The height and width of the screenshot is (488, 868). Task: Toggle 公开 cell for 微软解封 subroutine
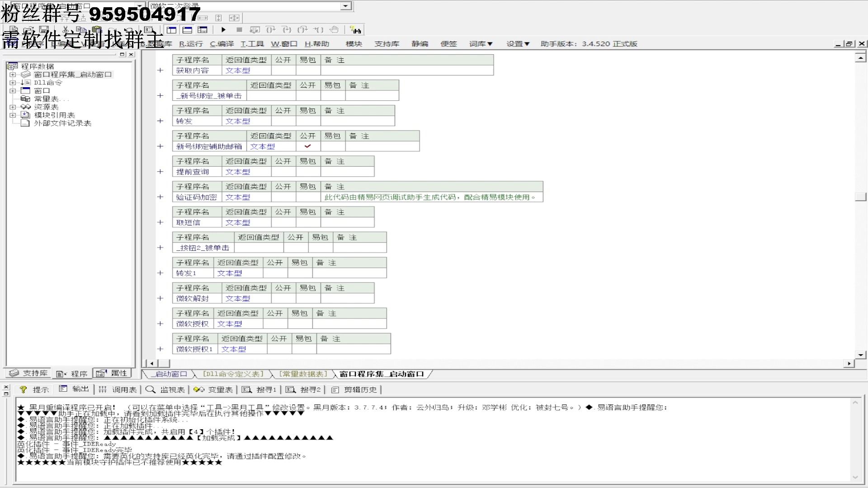tap(283, 298)
